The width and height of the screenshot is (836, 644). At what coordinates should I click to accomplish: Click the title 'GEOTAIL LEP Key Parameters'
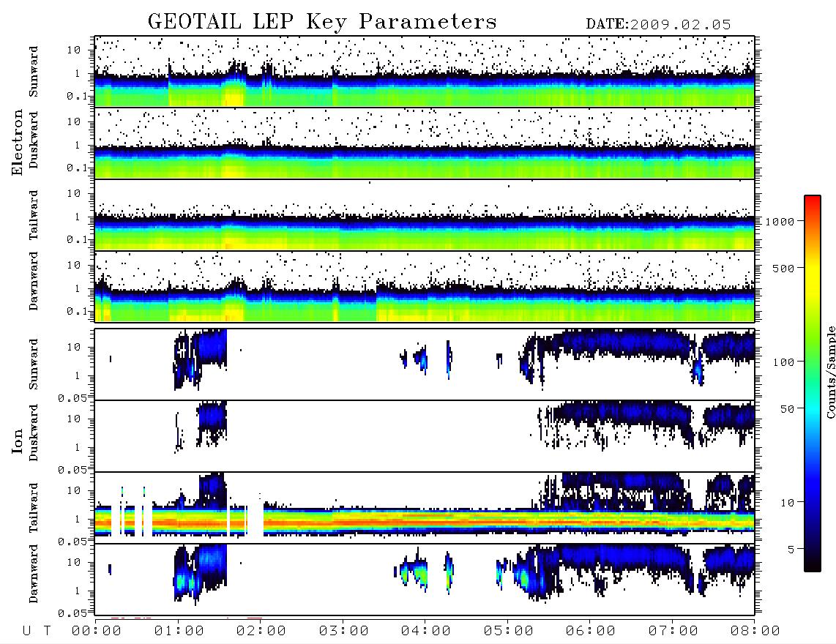[x=322, y=22]
